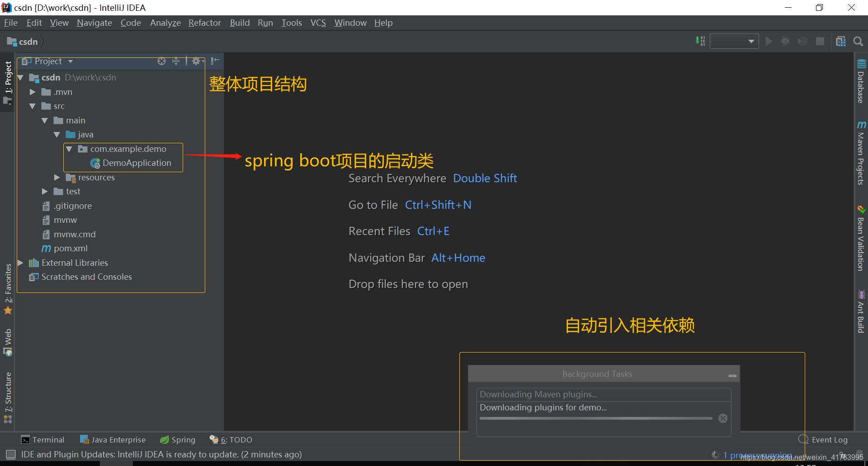Minimize the Background Tasks popup
This screenshot has height=466, width=868.
click(x=732, y=375)
